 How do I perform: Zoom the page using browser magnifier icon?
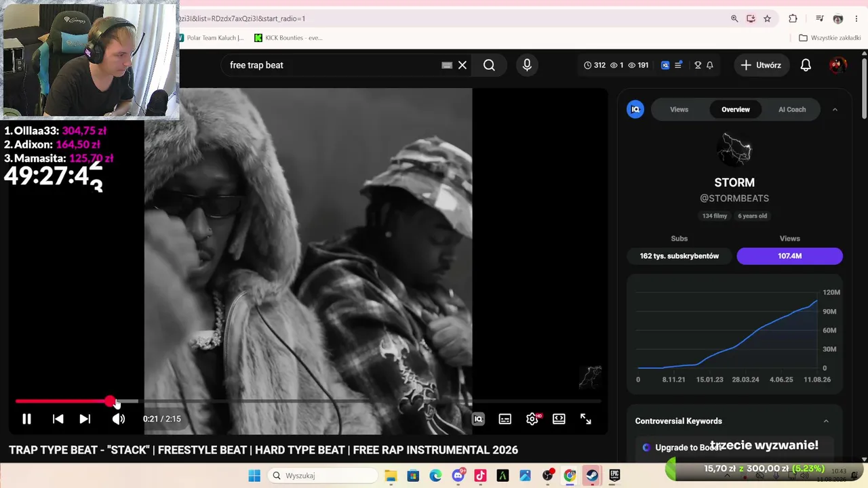[x=734, y=19]
